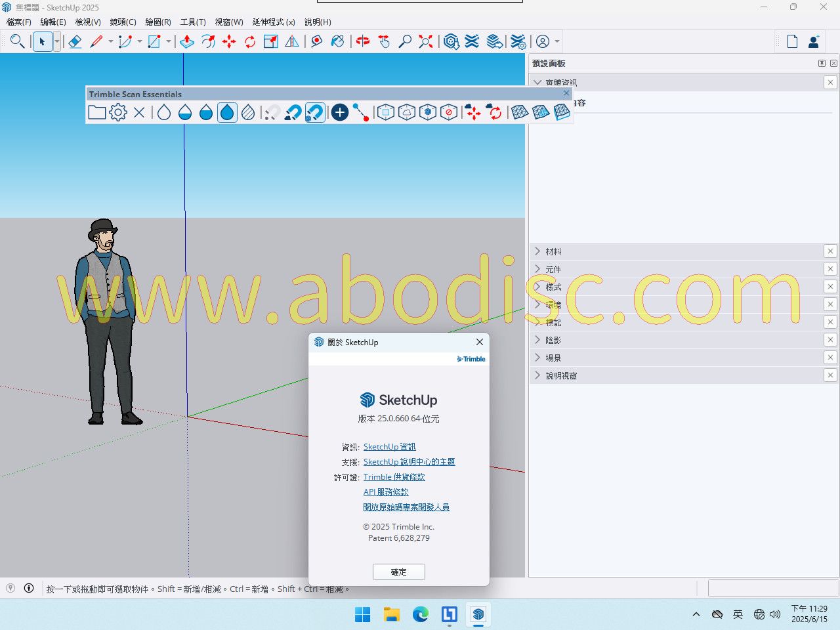Open the 編輯(E) menu
Viewport: 840px width, 630px height.
click(53, 22)
